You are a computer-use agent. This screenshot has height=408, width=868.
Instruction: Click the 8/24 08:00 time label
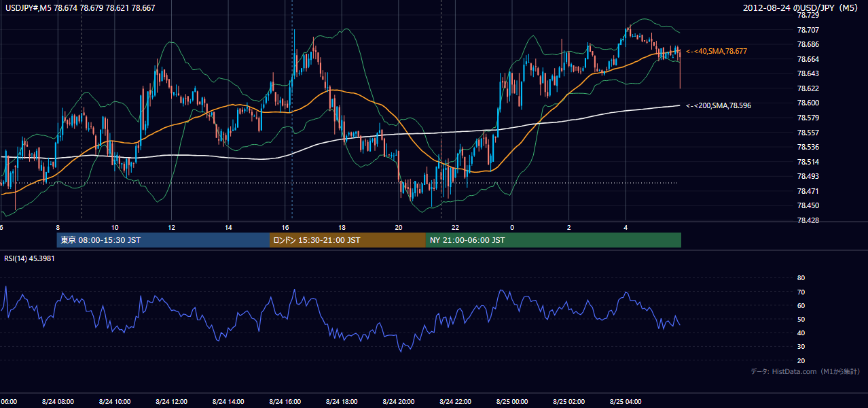click(58, 401)
